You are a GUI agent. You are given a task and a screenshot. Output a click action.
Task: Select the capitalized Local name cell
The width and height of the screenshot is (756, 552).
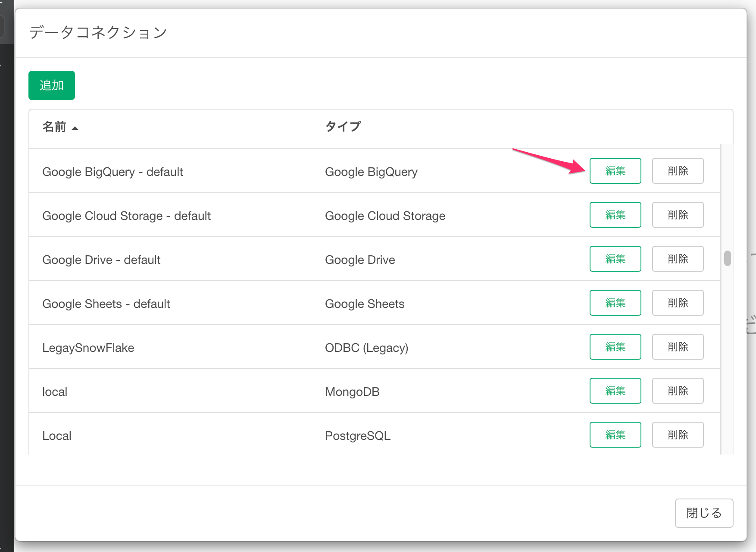pos(56,436)
